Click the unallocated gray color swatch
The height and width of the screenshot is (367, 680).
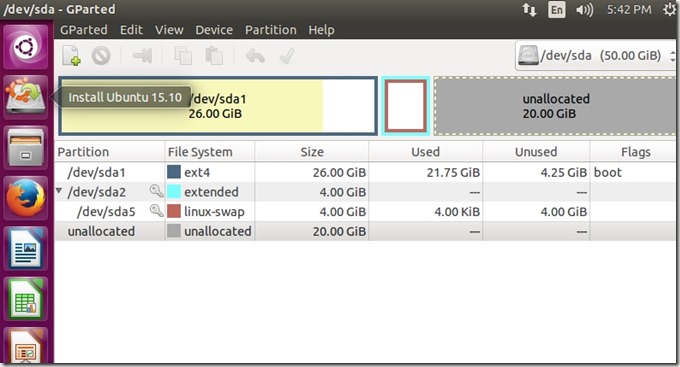tap(174, 231)
